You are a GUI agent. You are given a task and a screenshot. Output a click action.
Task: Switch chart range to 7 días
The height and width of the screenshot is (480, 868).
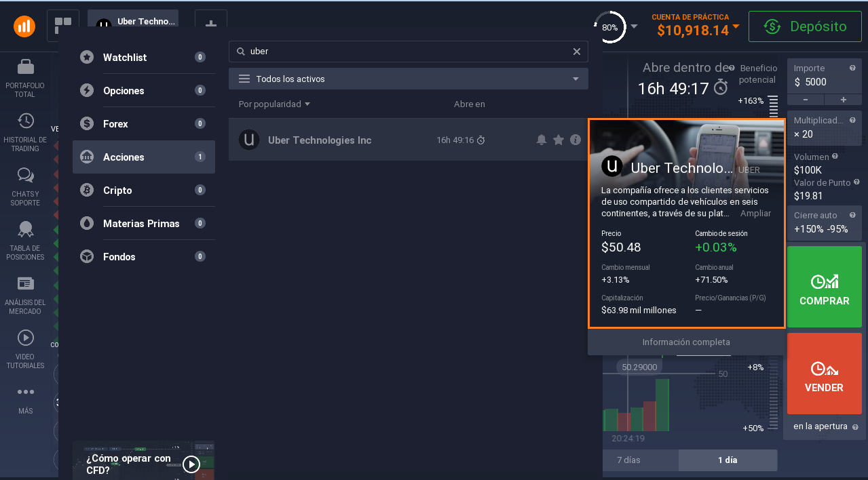(x=628, y=460)
